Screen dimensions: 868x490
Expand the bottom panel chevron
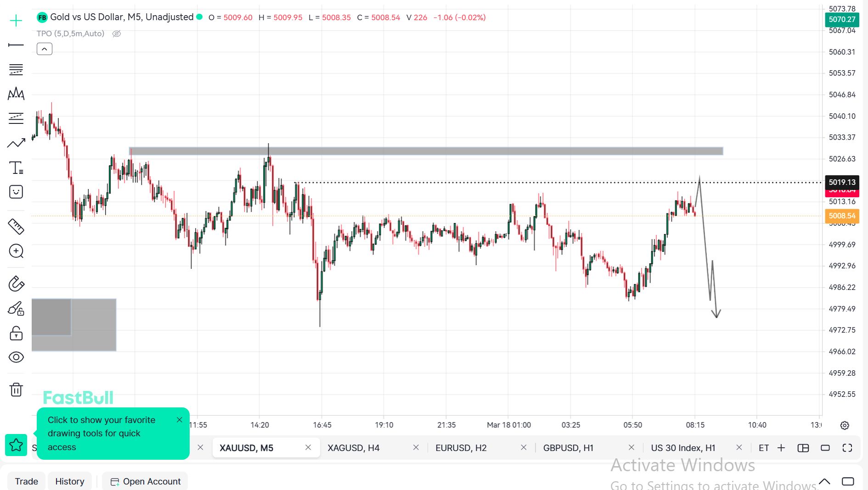[x=824, y=481]
